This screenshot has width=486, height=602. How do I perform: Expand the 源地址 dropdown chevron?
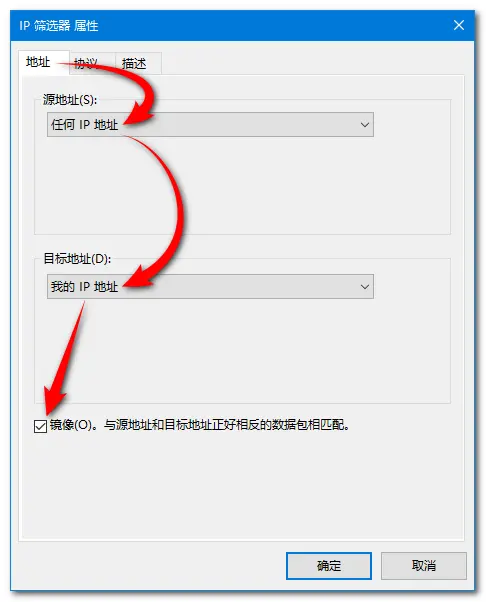[x=364, y=125]
